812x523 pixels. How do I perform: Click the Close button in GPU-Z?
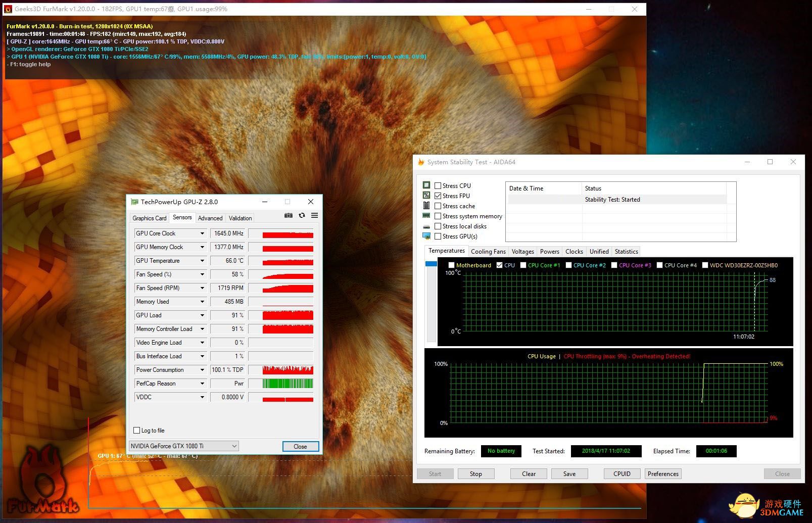tap(300, 446)
